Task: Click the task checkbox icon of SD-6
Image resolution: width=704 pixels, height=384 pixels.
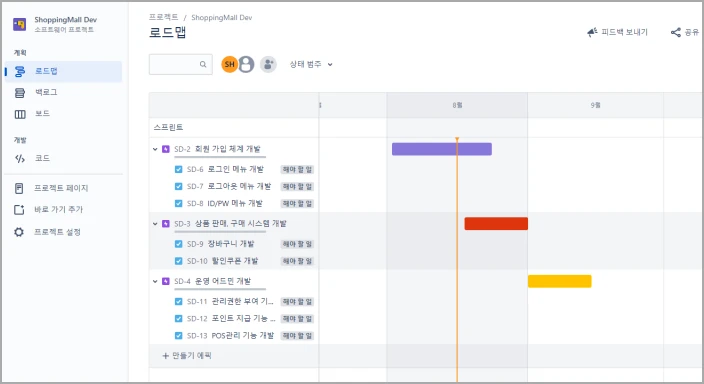Action: point(179,169)
